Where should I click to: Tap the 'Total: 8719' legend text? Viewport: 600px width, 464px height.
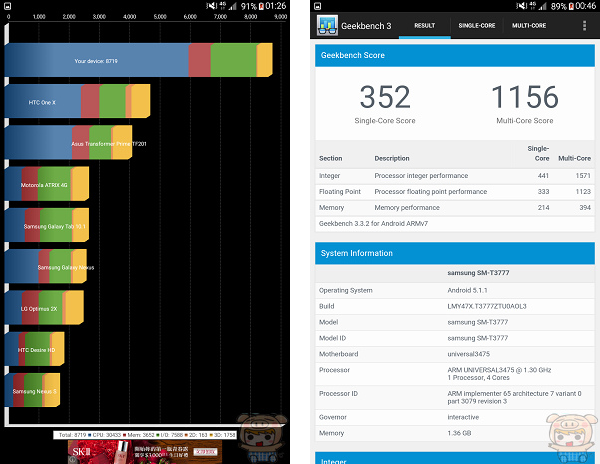click(72, 435)
